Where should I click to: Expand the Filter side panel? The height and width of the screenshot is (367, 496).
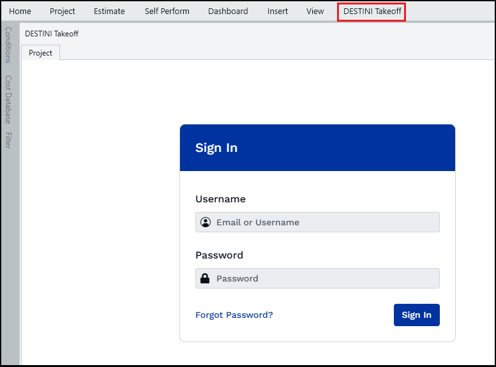point(8,140)
